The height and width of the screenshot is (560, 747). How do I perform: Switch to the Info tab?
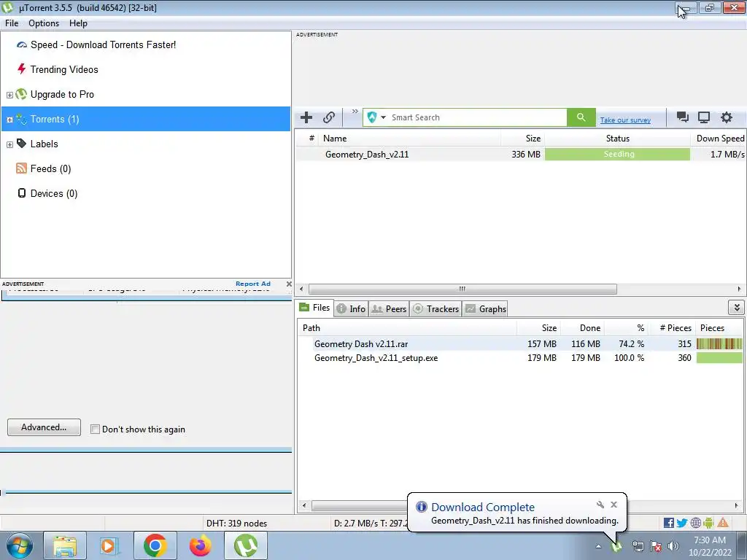tap(351, 308)
